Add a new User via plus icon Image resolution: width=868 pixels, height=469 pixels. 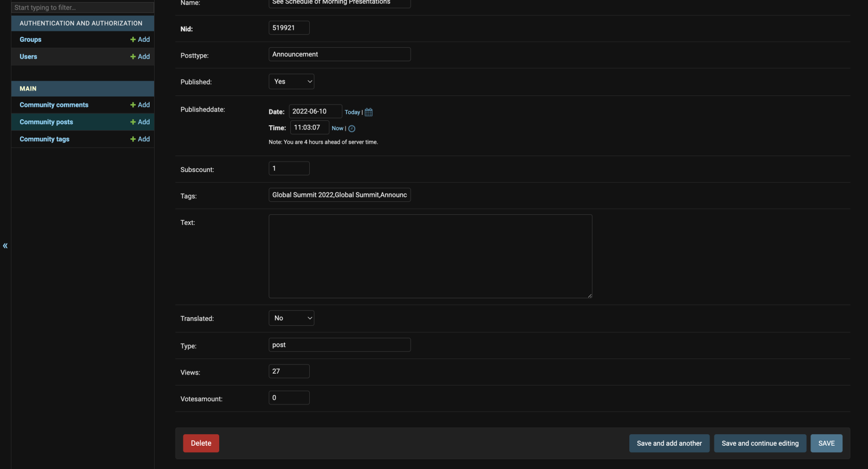point(139,56)
